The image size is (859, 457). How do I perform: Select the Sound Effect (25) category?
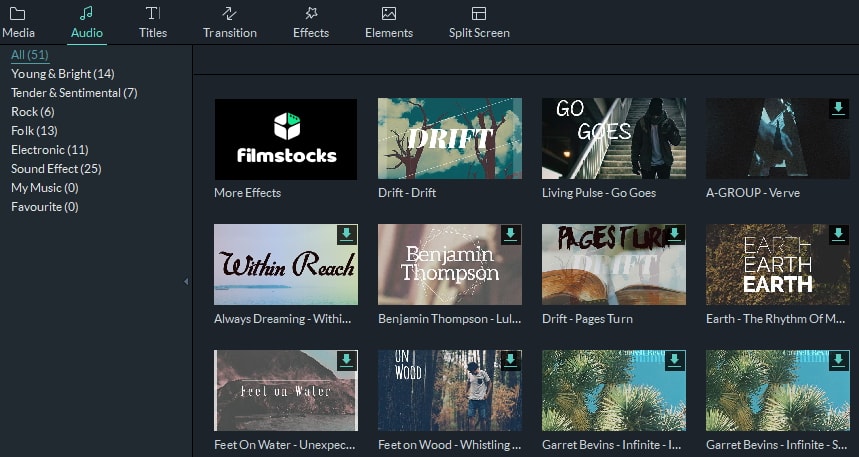pos(56,169)
